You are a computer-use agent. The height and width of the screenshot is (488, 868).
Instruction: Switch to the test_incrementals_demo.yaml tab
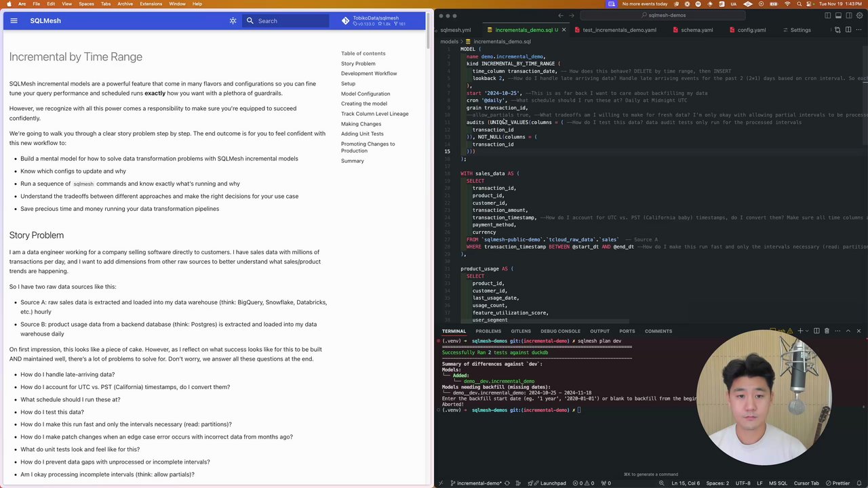615,30
